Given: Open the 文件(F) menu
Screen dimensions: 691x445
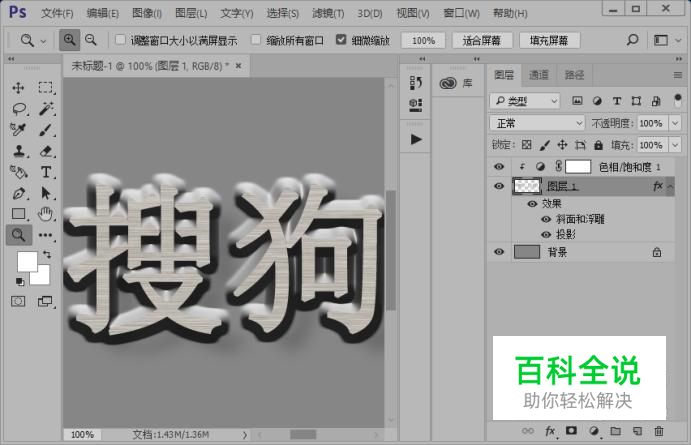Looking at the screenshot, I should pyautogui.click(x=57, y=14).
